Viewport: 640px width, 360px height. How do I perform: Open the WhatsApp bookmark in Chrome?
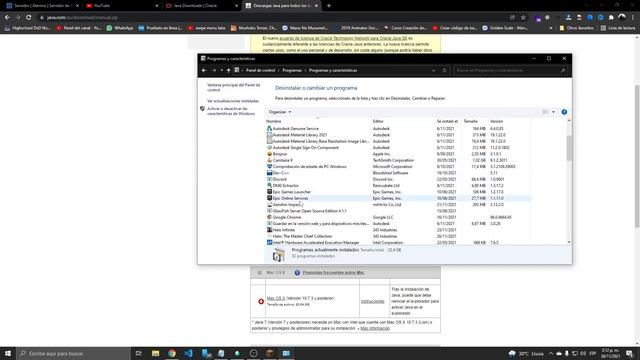[x=120, y=28]
